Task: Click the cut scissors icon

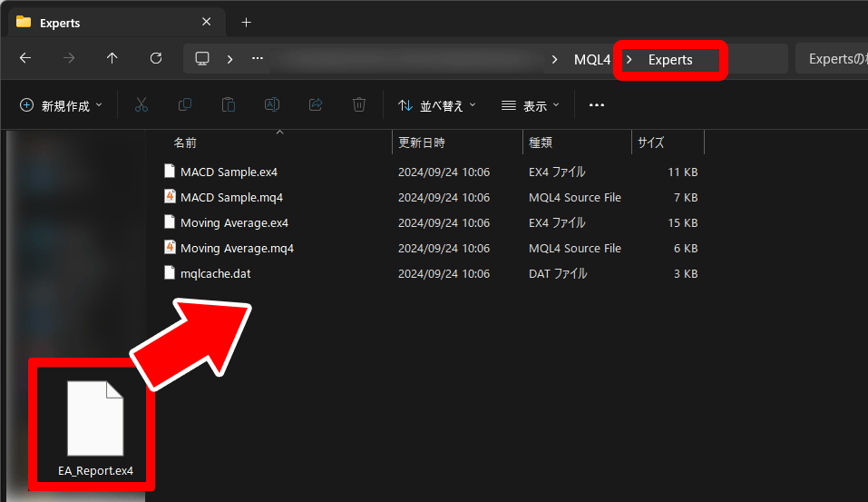Action: tap(141, 105)
